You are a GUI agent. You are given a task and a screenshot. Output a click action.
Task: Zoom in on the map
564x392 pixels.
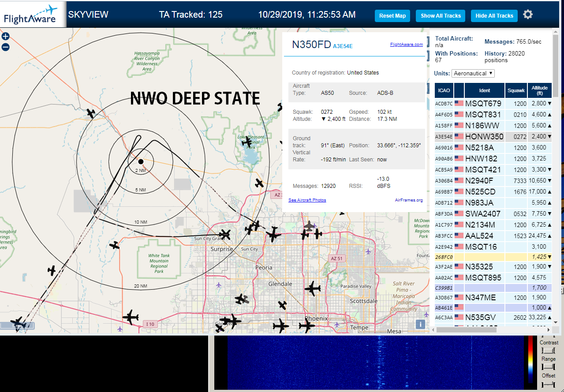click(x=5, y=37)
